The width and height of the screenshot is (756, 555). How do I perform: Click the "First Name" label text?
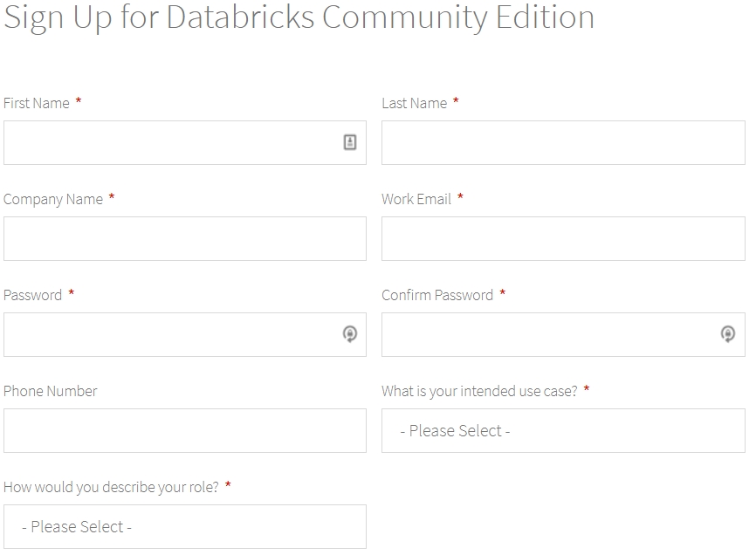(37, 103)
